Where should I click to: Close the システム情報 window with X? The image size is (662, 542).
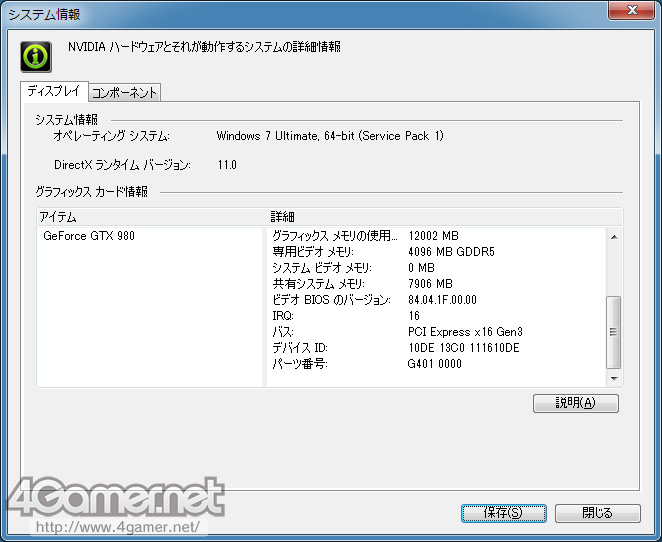tap(631, 12)
